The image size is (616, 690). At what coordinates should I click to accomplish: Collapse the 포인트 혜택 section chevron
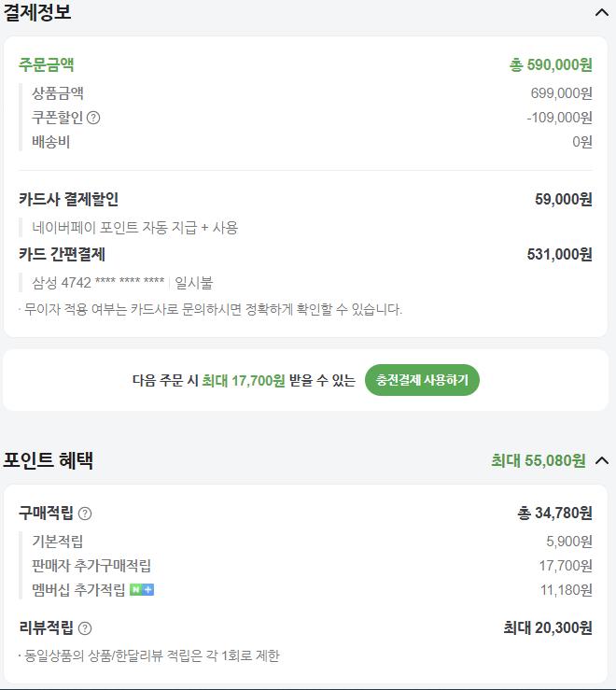click(601, 460)
